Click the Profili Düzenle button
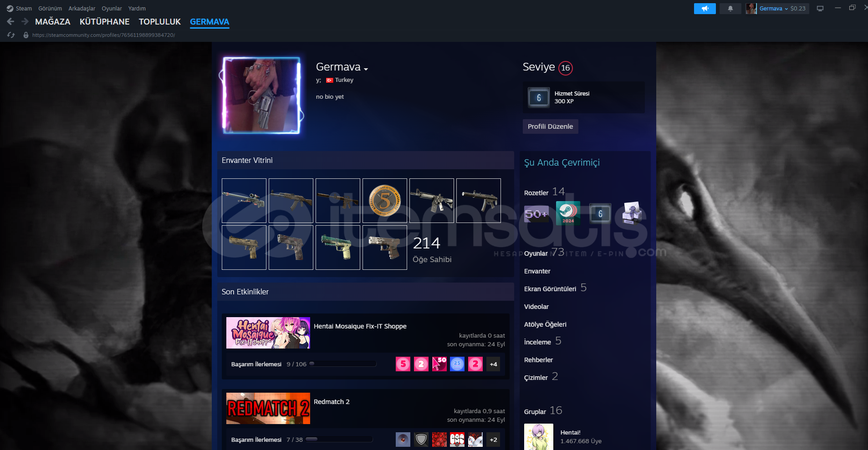Image resolution: width=868 pixels, height=450 pixels. 551,126
